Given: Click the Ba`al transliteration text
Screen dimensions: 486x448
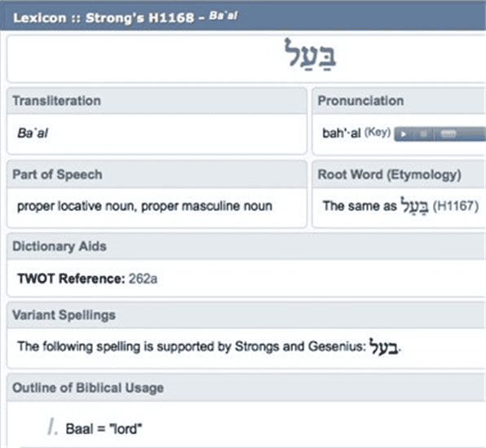Looking at the screenshot, I should (x=33, y=133).
